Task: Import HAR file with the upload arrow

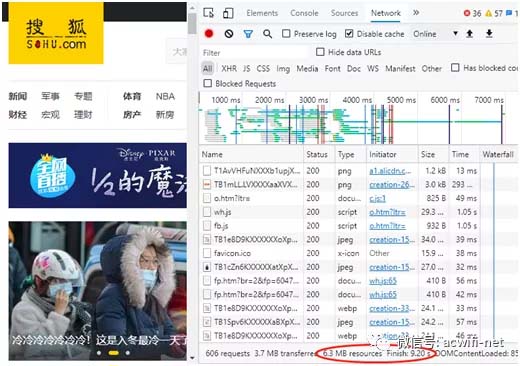Action: click(x=469, y=34)
